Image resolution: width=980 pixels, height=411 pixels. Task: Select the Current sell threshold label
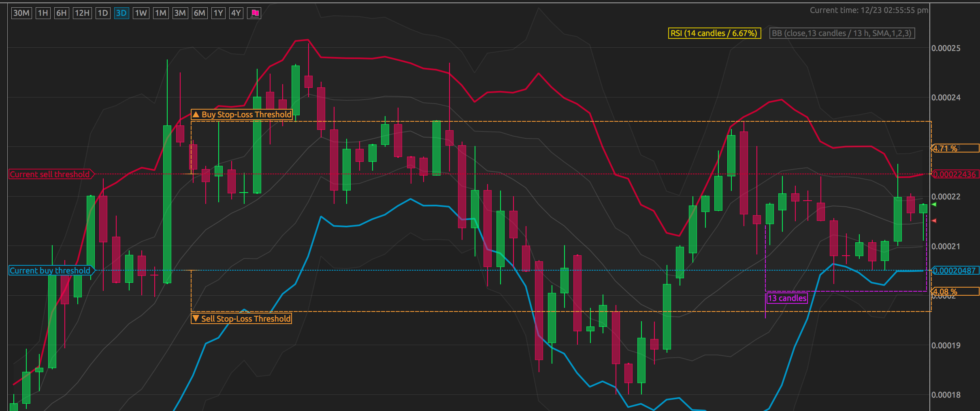pyautogui.click(x=51, y=174)
